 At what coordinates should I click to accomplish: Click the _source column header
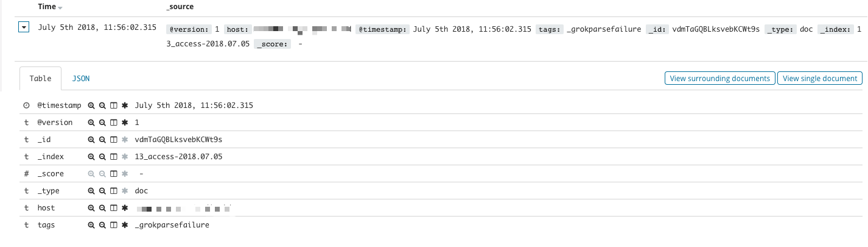pos(180,7)
